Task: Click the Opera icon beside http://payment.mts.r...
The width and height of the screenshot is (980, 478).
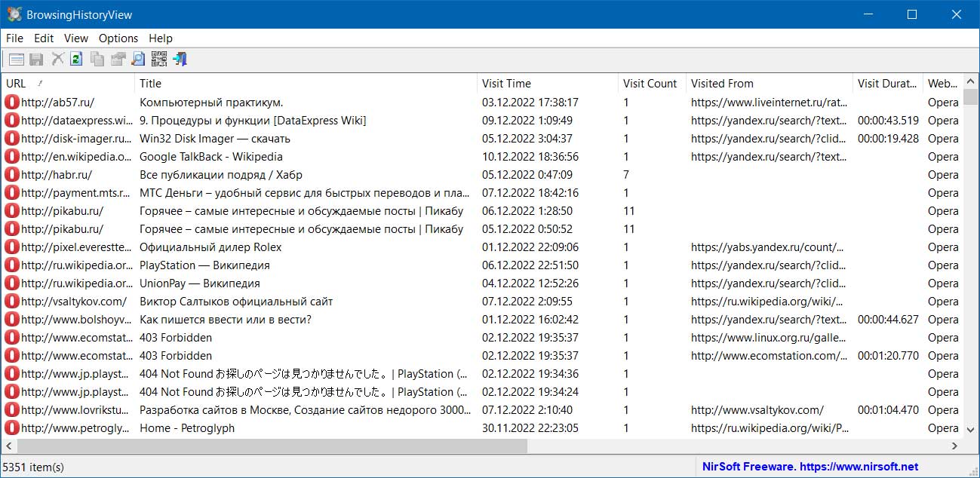Action: (x=12, y=192)
